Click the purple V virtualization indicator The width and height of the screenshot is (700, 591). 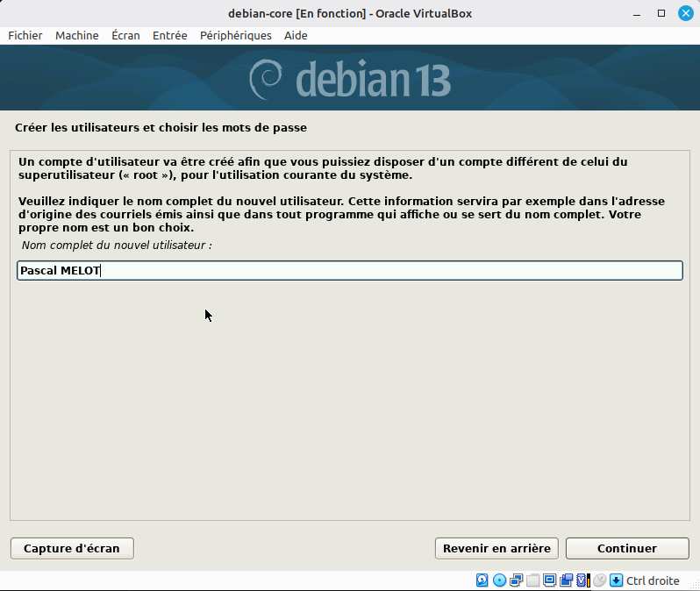click(x=582, y=580)
